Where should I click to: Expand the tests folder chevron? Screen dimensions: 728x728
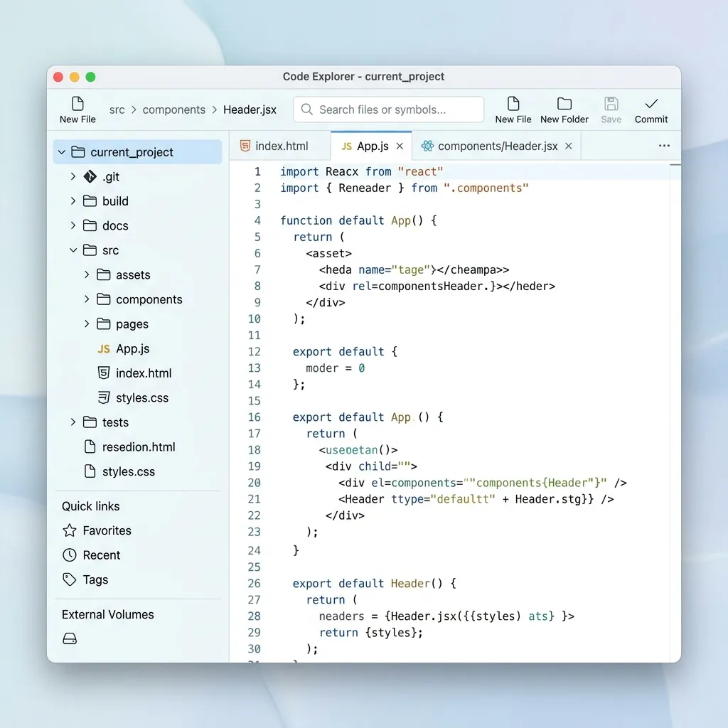pos(73,422)
